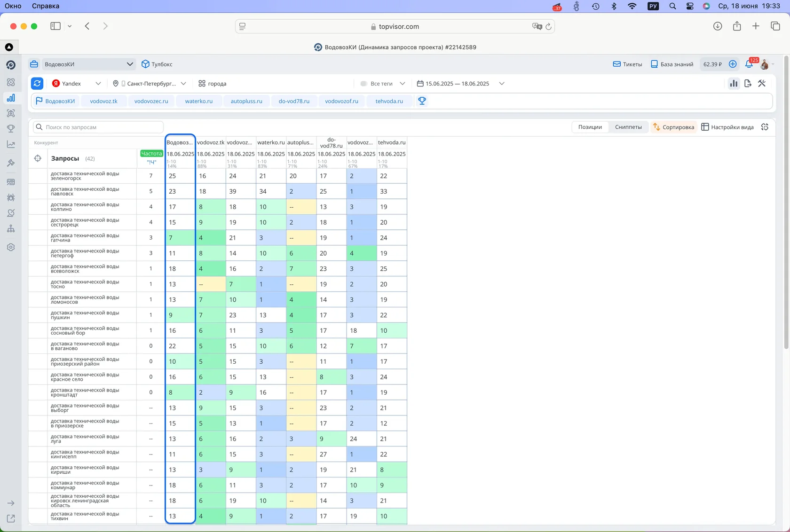Select the tehvoda.ru competitor tab
Screen dimensions: 790x532
click(389, 101)
